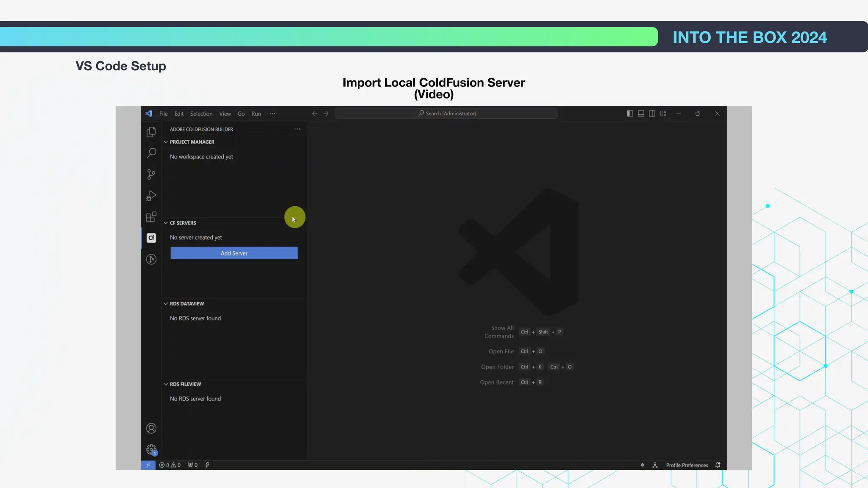Click 'No RDS server found' under RDS Fileview

coord(195,399)
